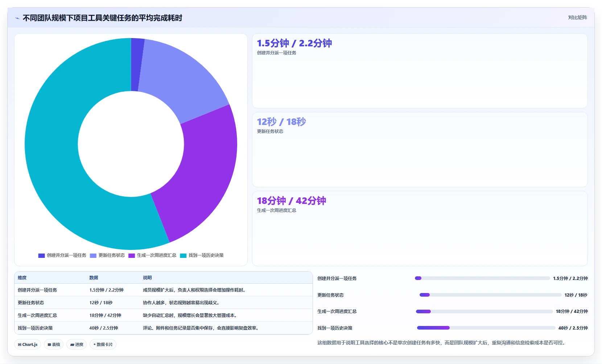This screenshot has width=602, height=364.
Task: Open the 12秒 / 18秒 data card
Action: pyautogui.click(x=420, y=150)
